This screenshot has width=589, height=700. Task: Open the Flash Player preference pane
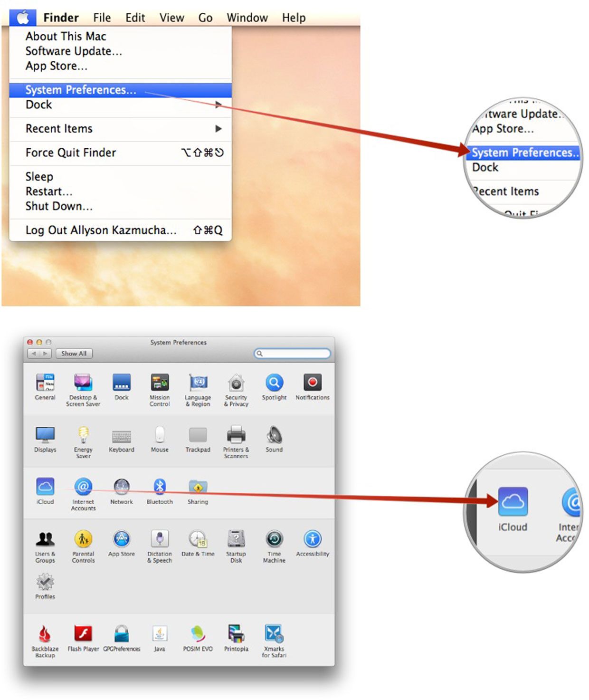pyautogui.click(x=83, y=634)
